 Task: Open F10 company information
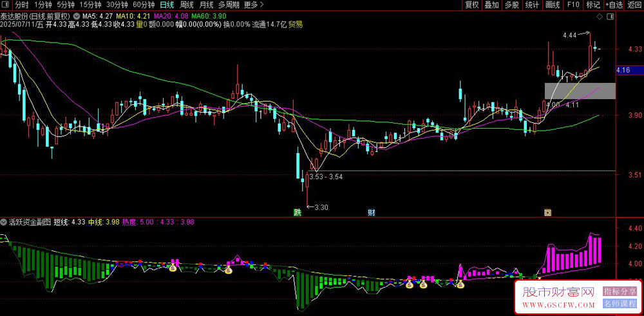(573, 5)
